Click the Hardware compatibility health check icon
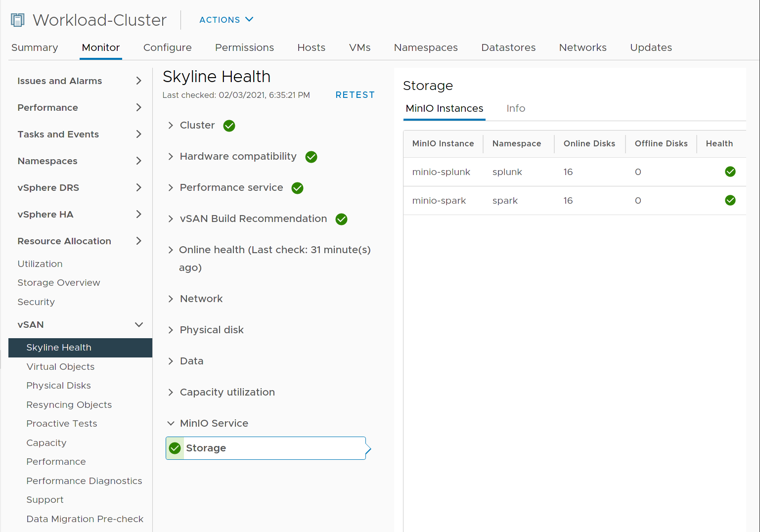Screen dimensions: 760x532 tap(311, 157)
